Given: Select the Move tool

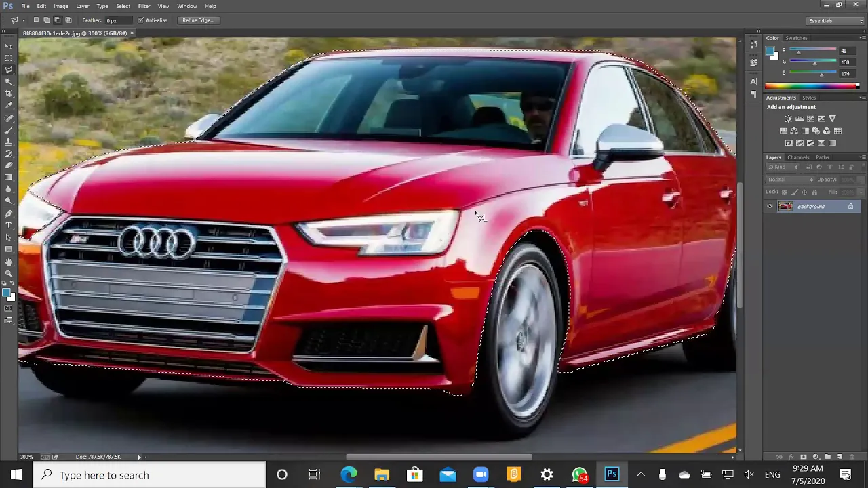Looking at the screenshot, I should coord(9,46).
